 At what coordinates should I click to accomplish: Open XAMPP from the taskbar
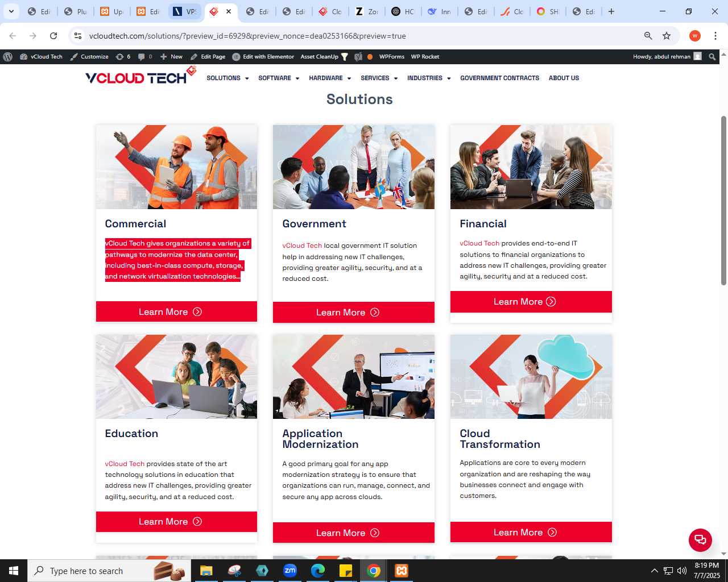tap(402, 571)
